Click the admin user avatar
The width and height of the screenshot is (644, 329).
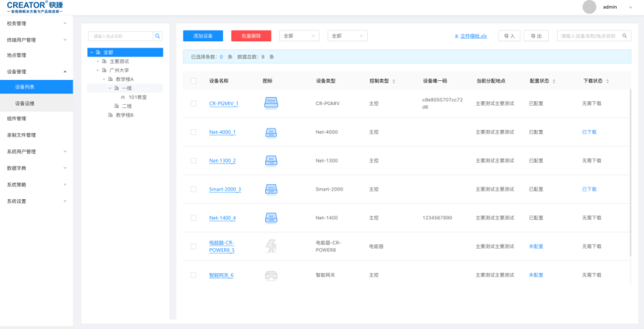[x=589, y=7]
